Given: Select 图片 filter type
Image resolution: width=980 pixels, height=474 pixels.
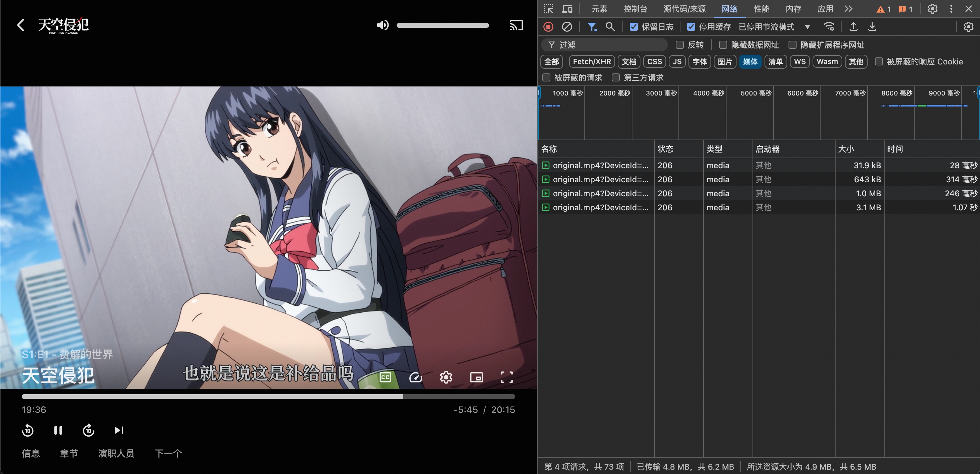Looking at the screenshot, I should pyautogui.click(x=725, y=62).
